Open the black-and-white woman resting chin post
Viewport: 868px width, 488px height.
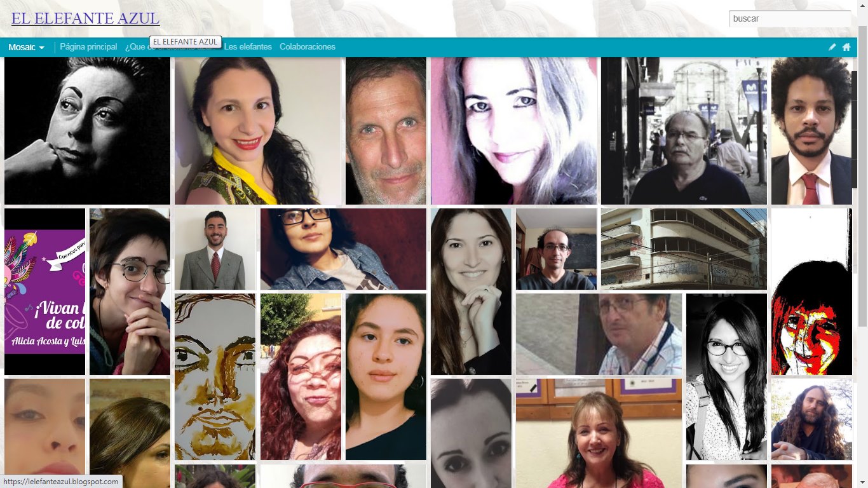[87, 131]
